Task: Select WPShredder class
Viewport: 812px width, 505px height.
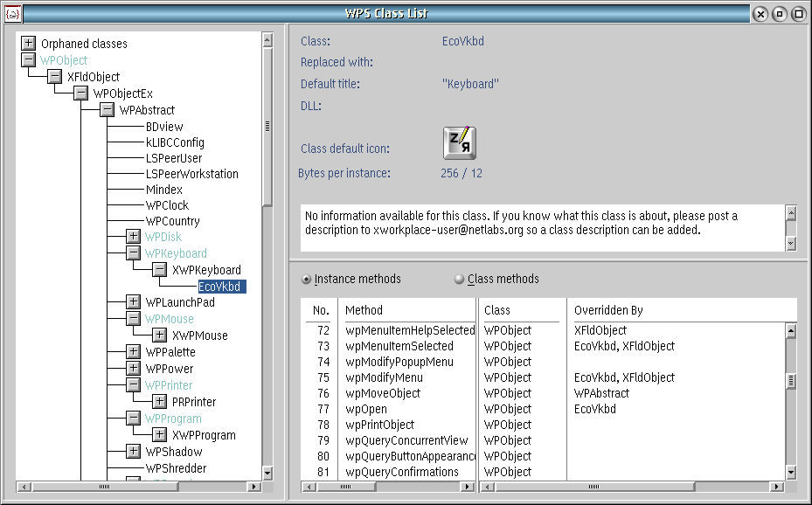Action: [176, 468]
